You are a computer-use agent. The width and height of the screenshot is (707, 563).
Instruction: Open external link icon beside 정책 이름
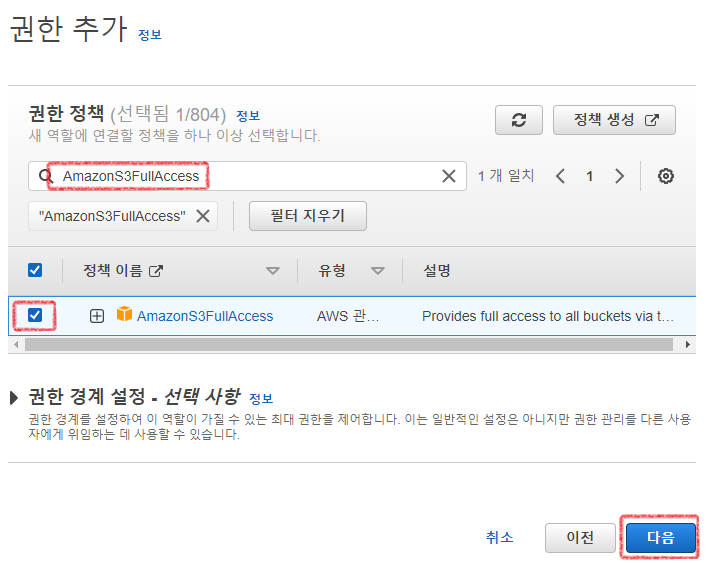156,271
